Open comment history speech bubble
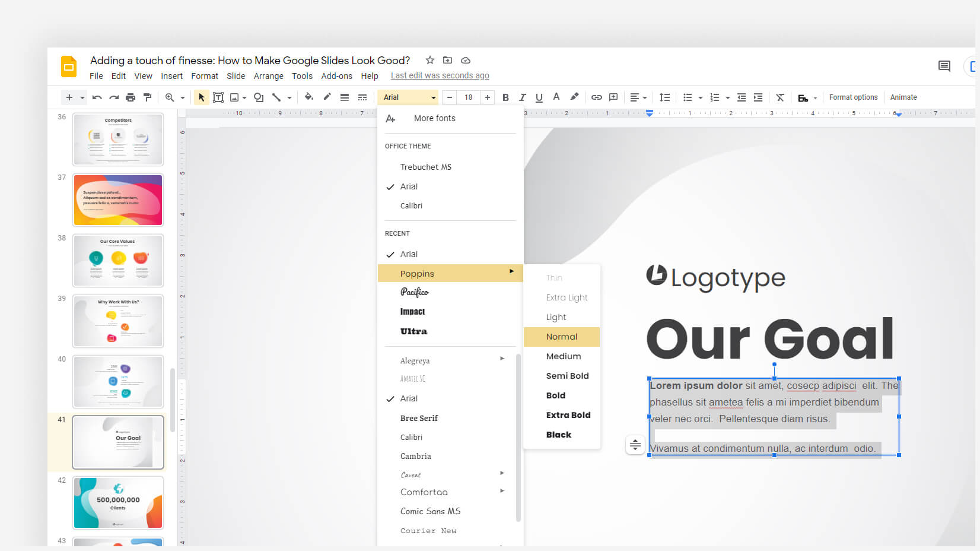The width and height of the screenshot is (980, 551). (944, 66)
